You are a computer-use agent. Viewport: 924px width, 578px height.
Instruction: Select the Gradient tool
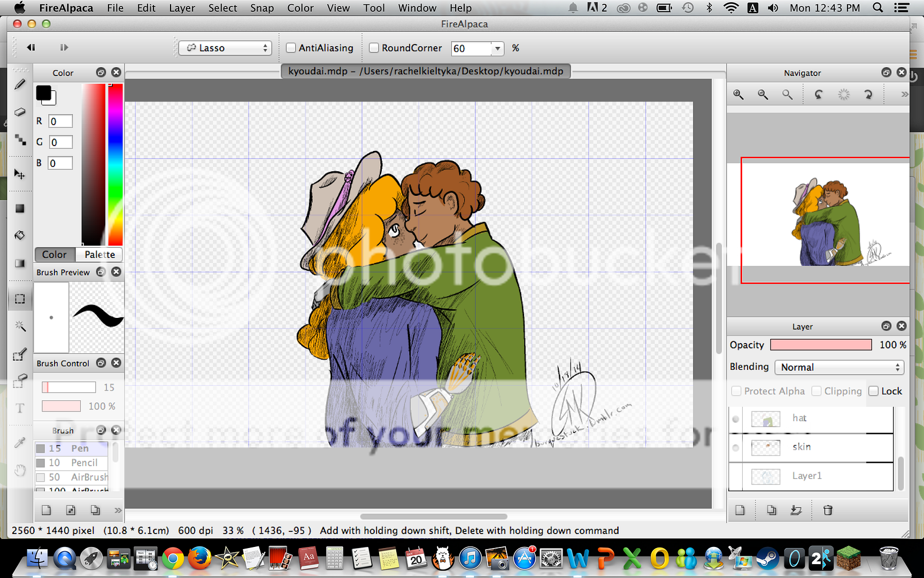20,263
